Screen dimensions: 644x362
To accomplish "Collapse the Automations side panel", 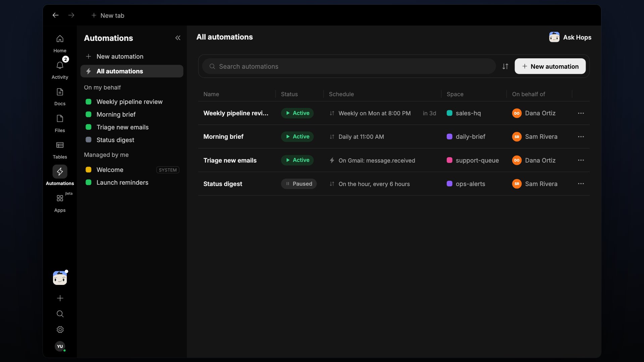I will 178,38.
